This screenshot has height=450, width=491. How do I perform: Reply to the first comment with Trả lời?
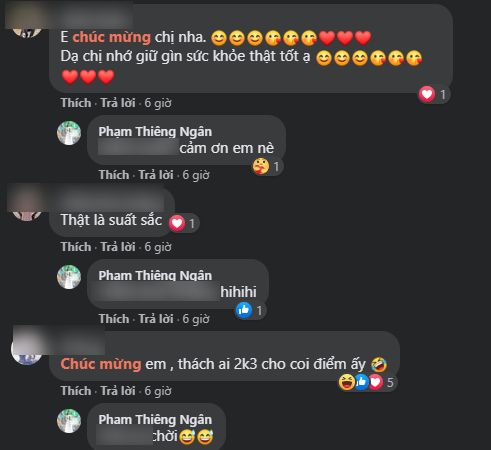[118, 103]
